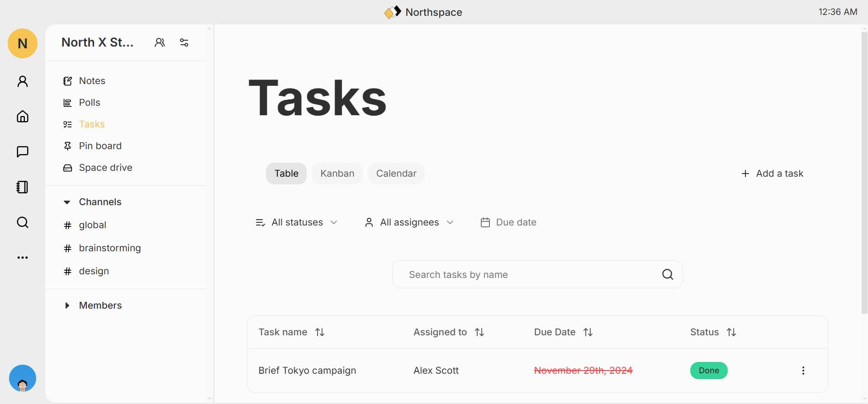868x404 pixels.
Task: Open chat messages speech bubble icon
Action: [23, 152]
